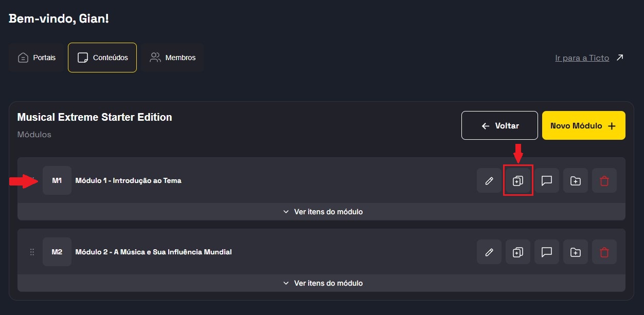Open comments for Módulo 2
644x315 pixels.
coord(547,252)
